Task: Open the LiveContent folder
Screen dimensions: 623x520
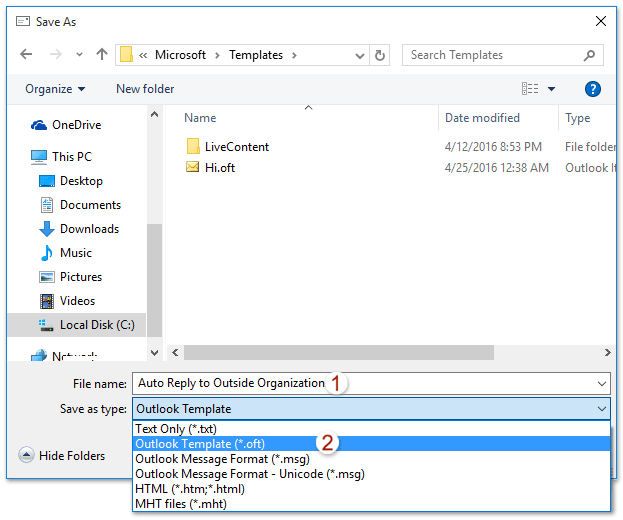Action: coord(236,146)
